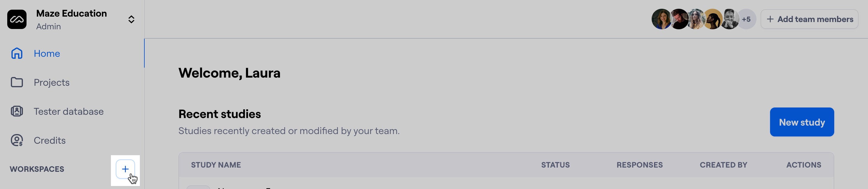Click the Credits coin icon
This screenshot has height=189, width=868.
point(17,140)
